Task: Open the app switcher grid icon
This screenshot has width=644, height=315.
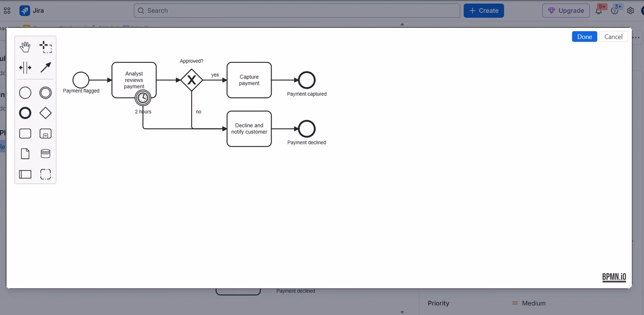Action: 7,11
